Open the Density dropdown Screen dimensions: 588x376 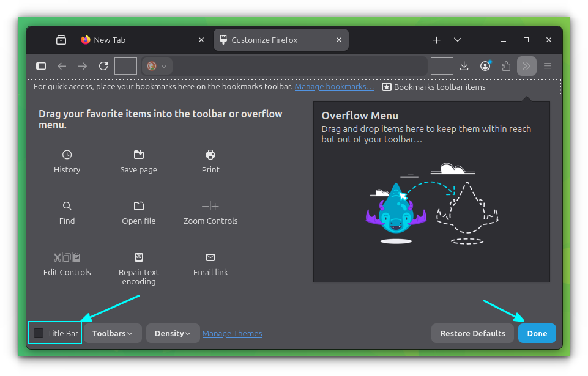pyautogui.click(x=173, y=333)
